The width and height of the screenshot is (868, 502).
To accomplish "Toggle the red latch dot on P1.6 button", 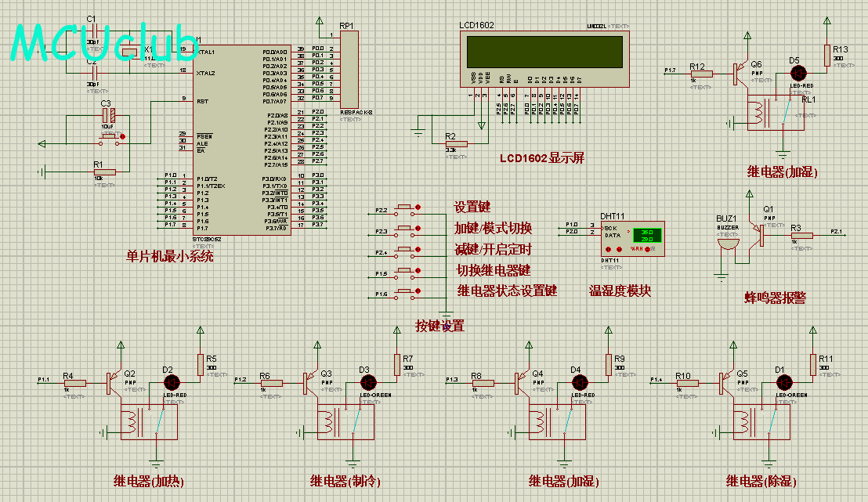I will click(419, 292).
